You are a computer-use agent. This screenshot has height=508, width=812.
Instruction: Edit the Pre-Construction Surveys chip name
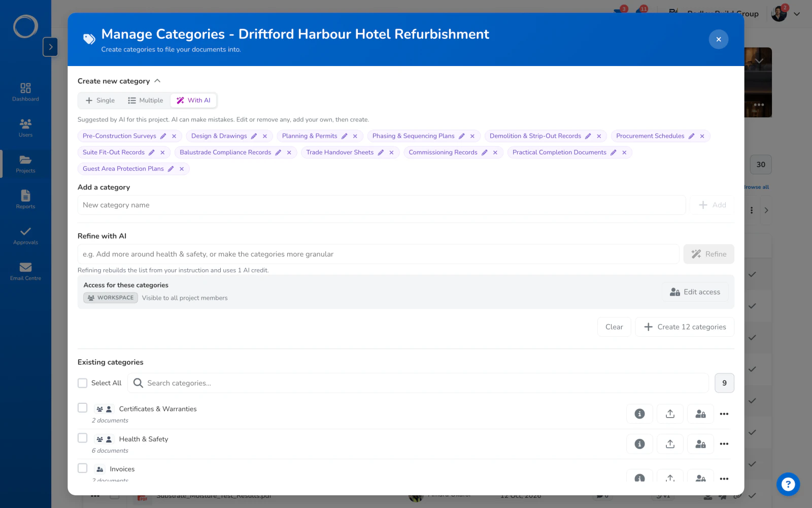pyautogui.click(x=163, y=136)
